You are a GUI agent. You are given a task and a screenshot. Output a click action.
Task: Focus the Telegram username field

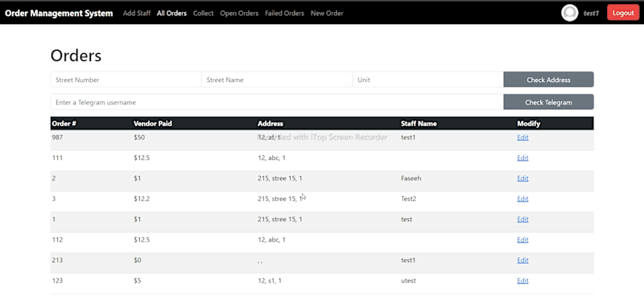click(x=277, y=102)
